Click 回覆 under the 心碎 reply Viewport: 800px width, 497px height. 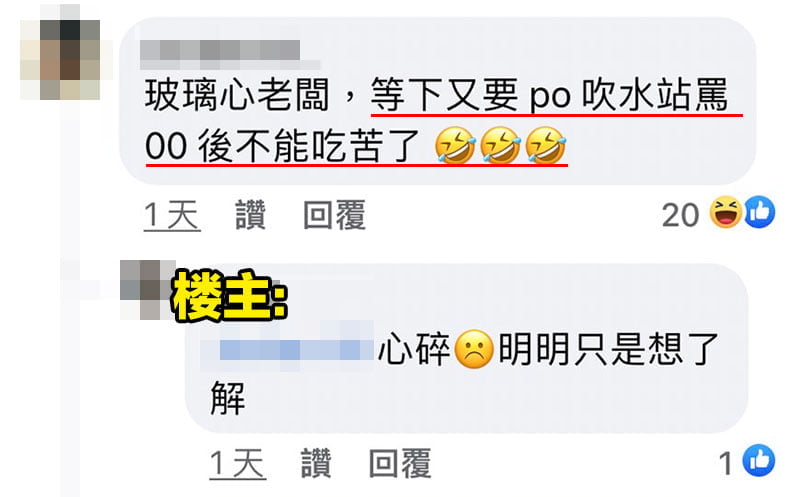point(400,463)
